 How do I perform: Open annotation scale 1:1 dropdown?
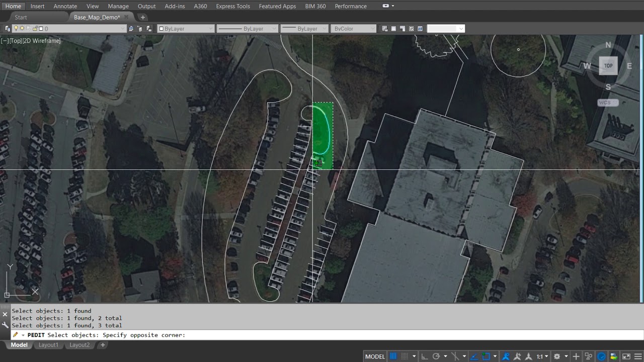point(542,356)
